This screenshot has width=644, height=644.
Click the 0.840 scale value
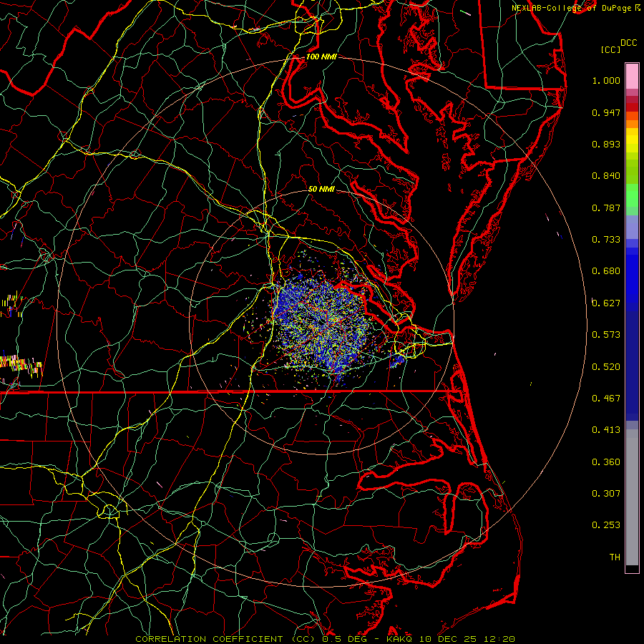point(606,176)
